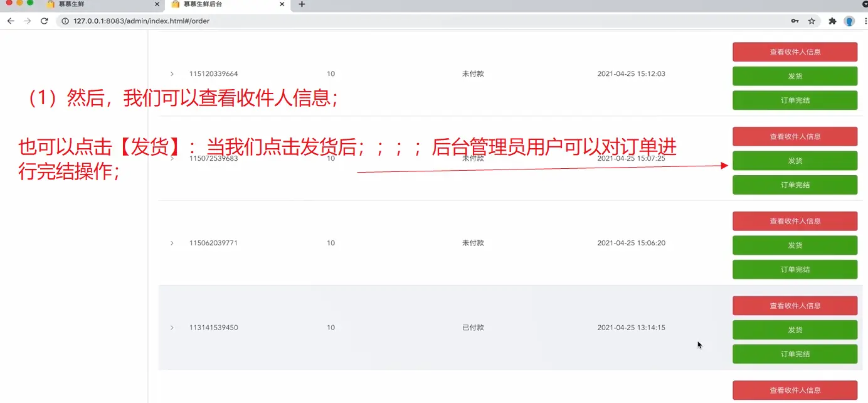
Task: Click the 未付款 status for order 115062039771
Action: click(473, 243)
